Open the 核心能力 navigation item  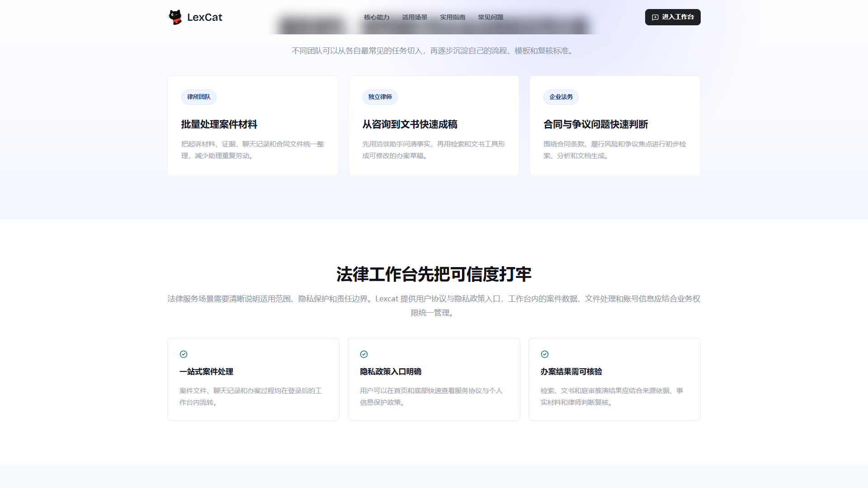(x=377, y=17)
